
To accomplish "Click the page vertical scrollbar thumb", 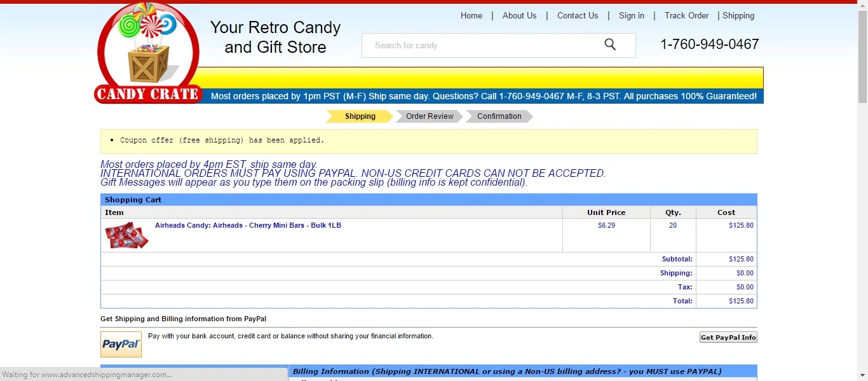I will [x=862, y=57].
